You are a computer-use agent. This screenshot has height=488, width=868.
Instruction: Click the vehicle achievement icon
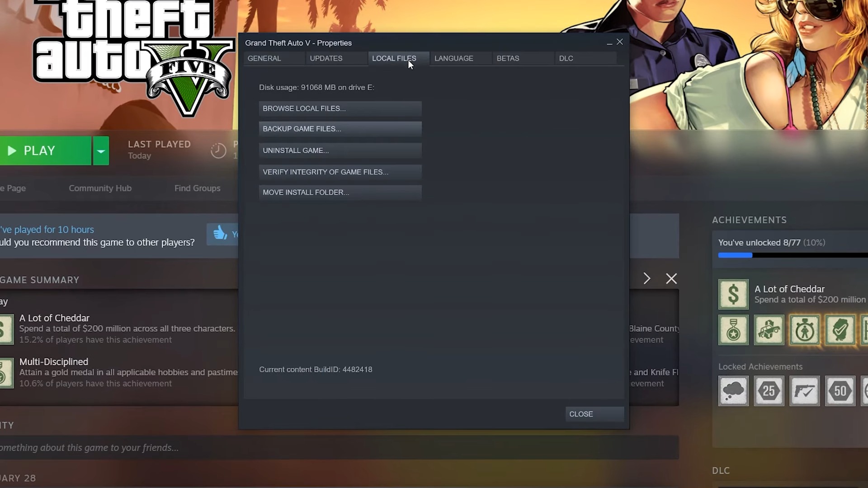click(x=769, y=331)
